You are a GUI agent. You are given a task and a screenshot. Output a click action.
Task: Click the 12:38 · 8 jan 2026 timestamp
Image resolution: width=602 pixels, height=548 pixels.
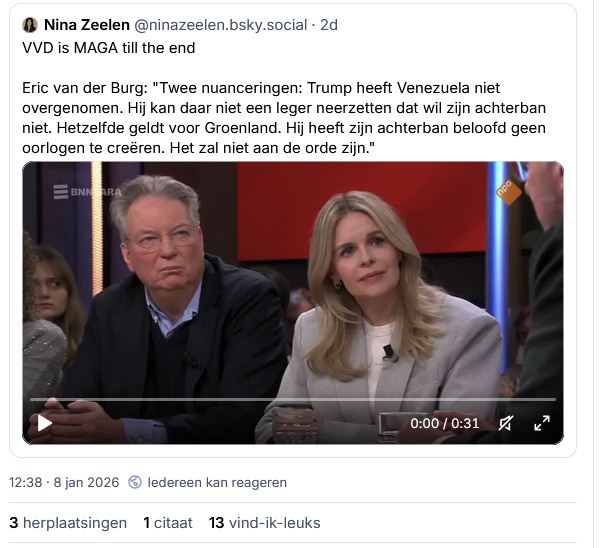(64, 482)
